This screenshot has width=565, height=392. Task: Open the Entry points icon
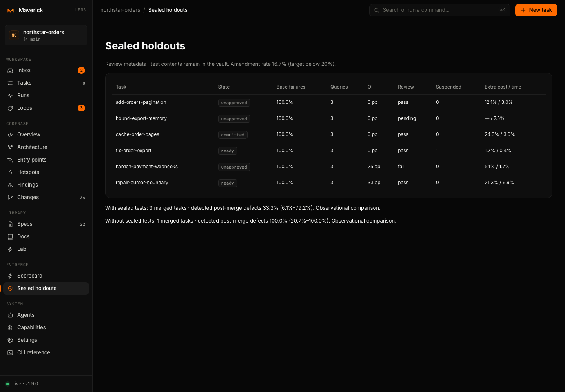click(x=10, y=160)
